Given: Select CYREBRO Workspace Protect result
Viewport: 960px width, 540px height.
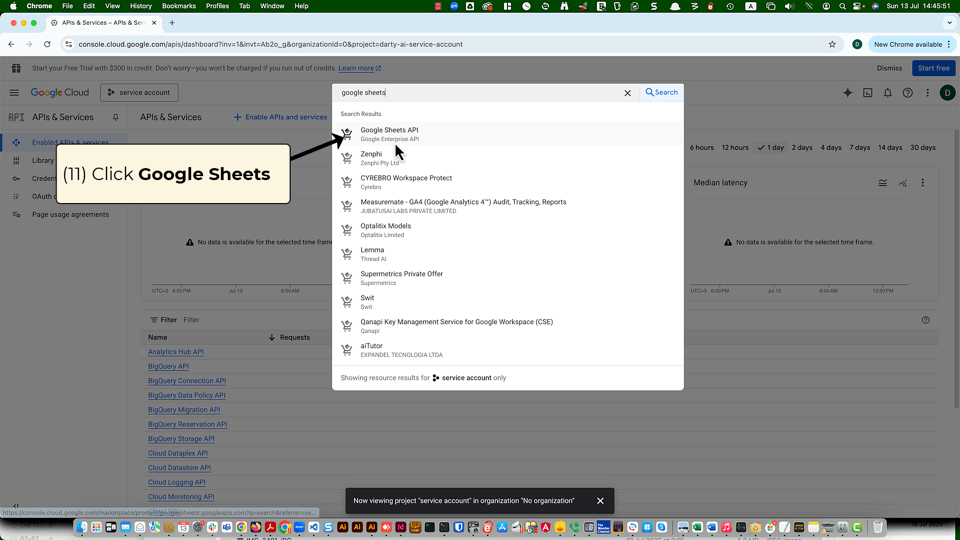Looking at the screenshot, I should [508, 182].
